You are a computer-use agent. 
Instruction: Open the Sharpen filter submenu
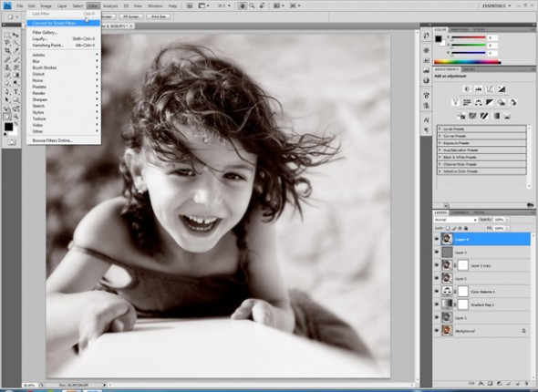click(64, 99)
